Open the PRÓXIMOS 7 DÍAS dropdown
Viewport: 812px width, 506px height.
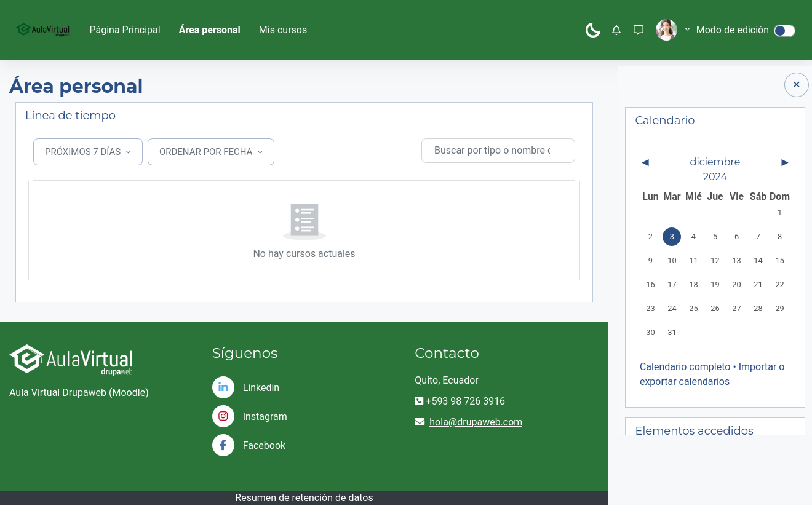click(87, 152)
